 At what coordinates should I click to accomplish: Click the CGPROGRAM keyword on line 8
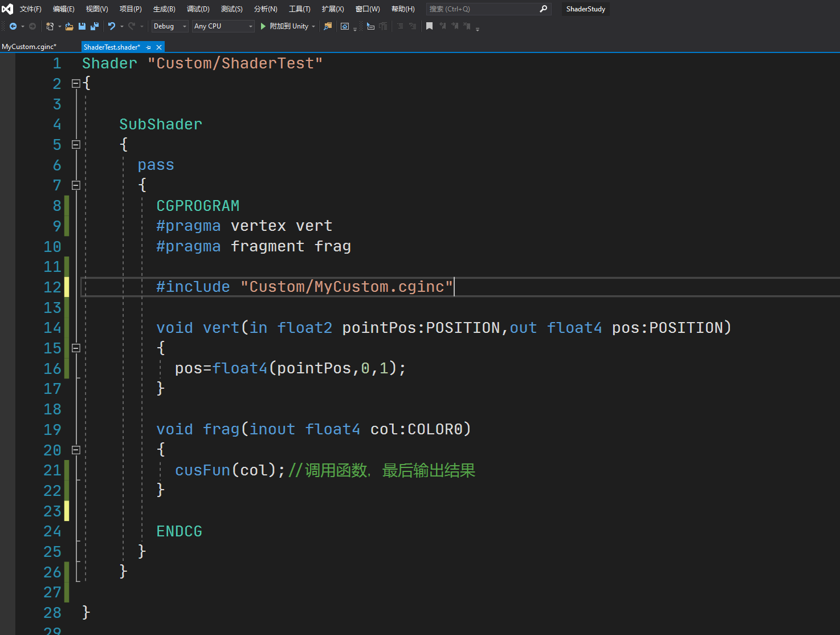click(198, 206)
